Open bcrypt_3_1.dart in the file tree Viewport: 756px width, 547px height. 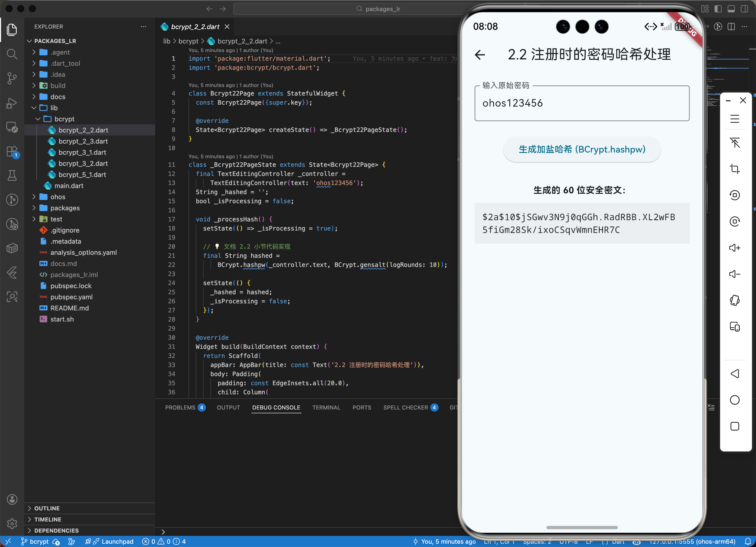[x=82, y=152]
